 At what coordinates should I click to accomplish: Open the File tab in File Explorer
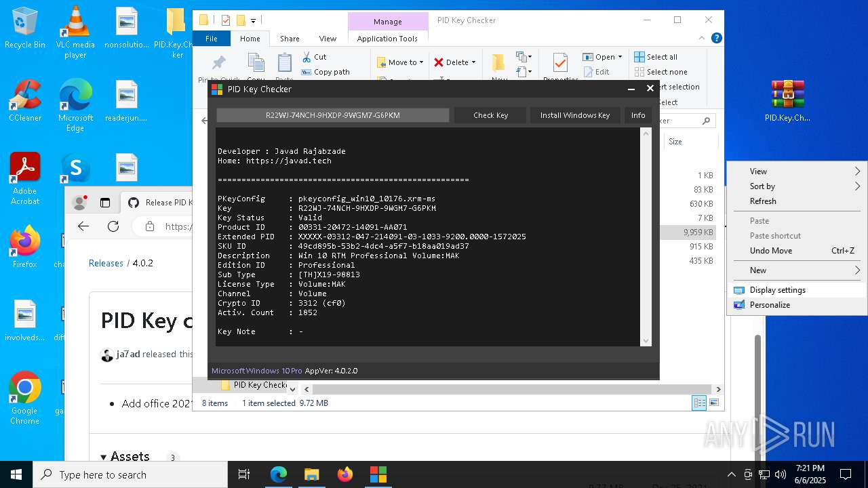point(212,39)
